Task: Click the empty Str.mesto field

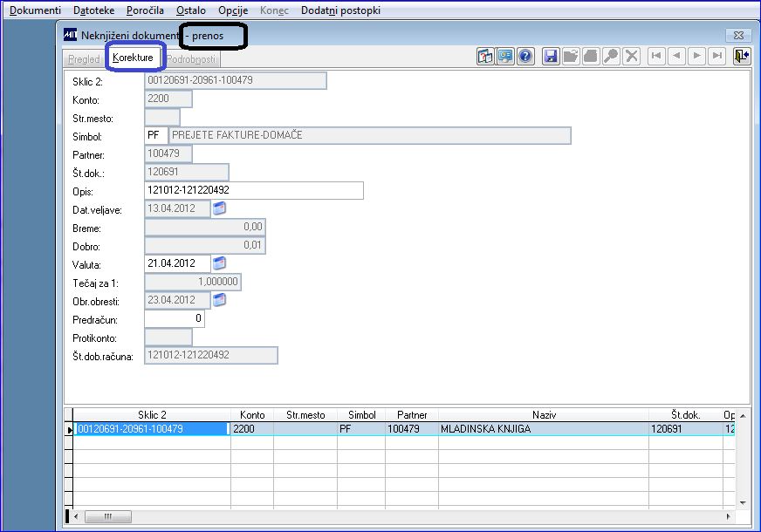Action: coord(162,118)
